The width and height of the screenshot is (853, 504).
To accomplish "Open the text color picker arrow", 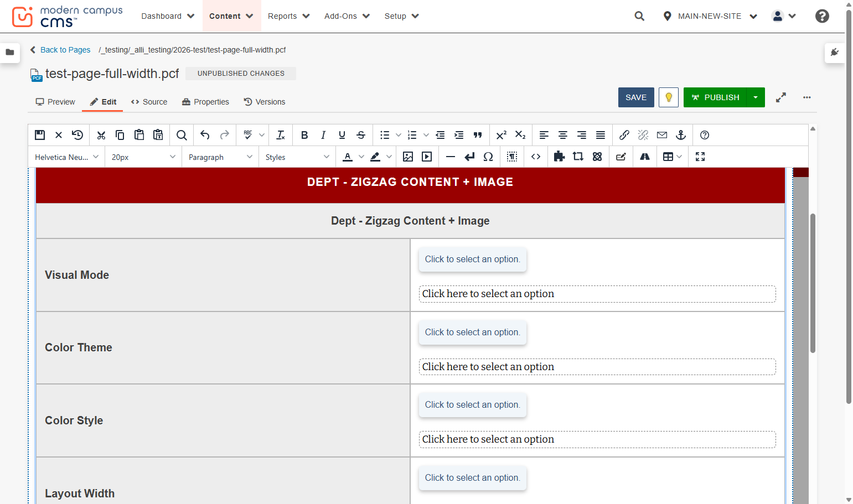I will click(x=361, y=157).
